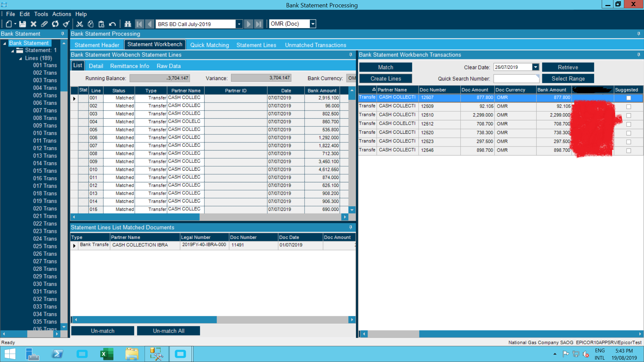Switch to the Quick Matching tab

pos(209,45)
